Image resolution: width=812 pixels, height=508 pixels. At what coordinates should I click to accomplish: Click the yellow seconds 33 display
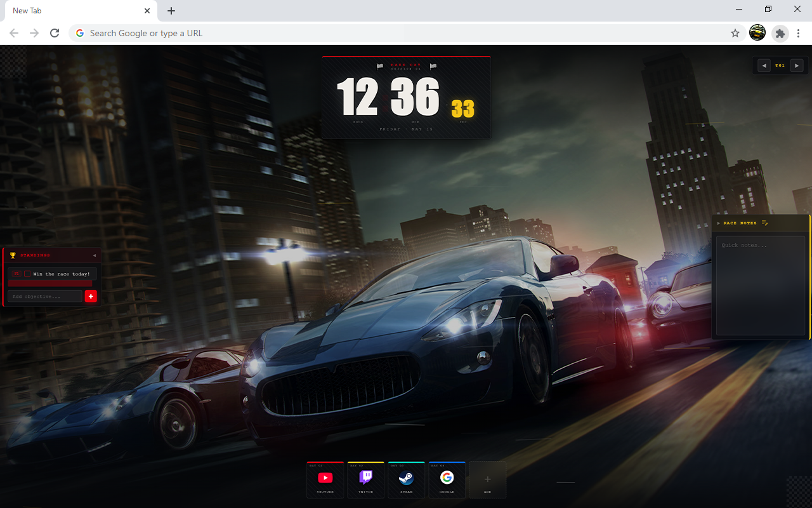pyautogui.click(x=463, y=109)
